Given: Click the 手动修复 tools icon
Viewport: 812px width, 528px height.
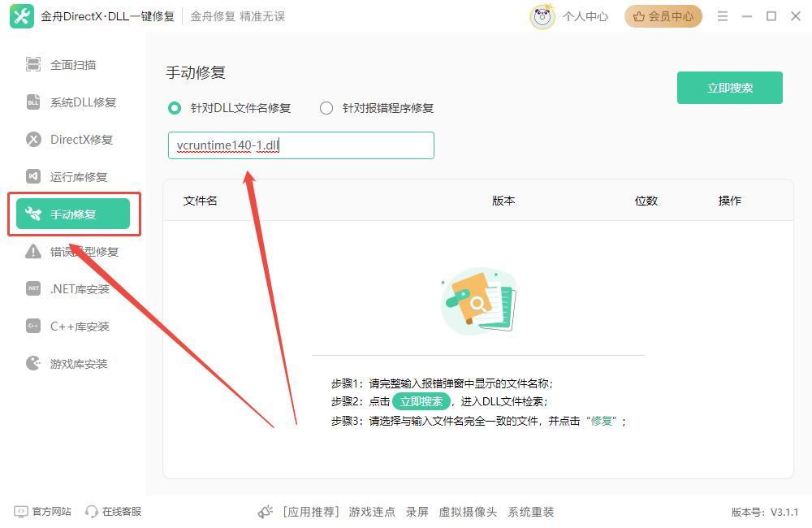Looking at the screenshot, I should tap(33, 214).
